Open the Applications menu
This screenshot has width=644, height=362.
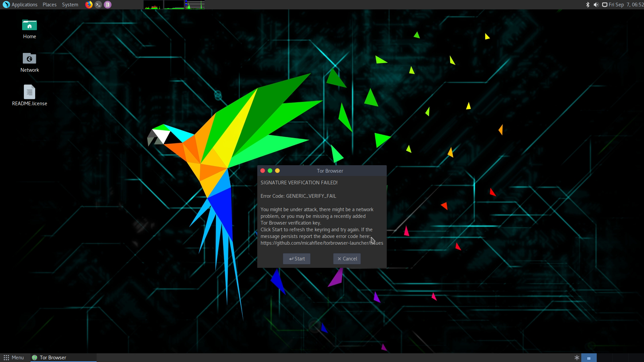24,4
